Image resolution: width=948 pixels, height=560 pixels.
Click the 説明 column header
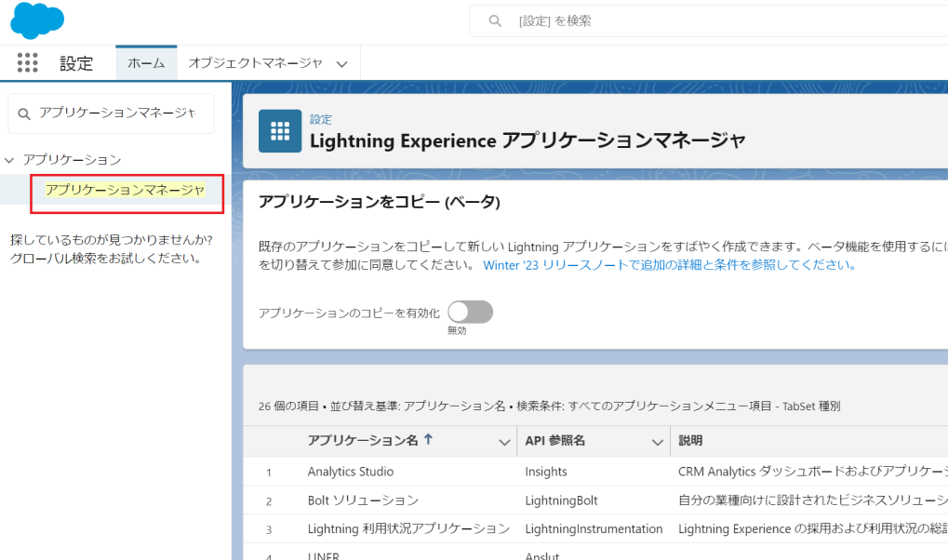(690, 441)
